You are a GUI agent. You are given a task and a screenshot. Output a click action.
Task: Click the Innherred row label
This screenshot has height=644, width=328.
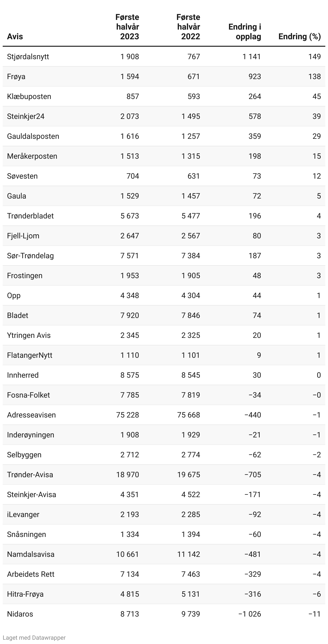point(23,375)
